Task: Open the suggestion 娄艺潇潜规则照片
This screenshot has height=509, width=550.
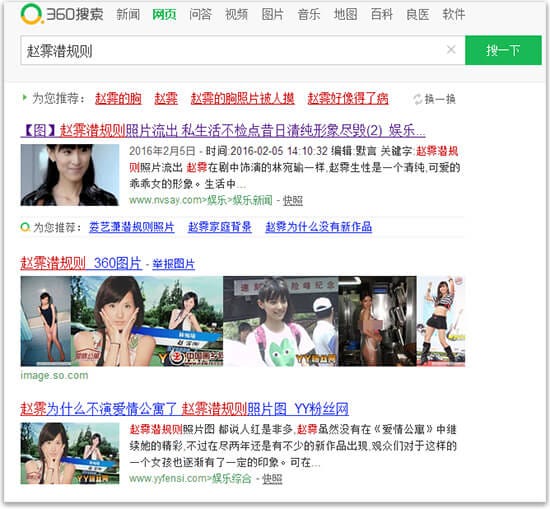Action: (x=132, y=227)
